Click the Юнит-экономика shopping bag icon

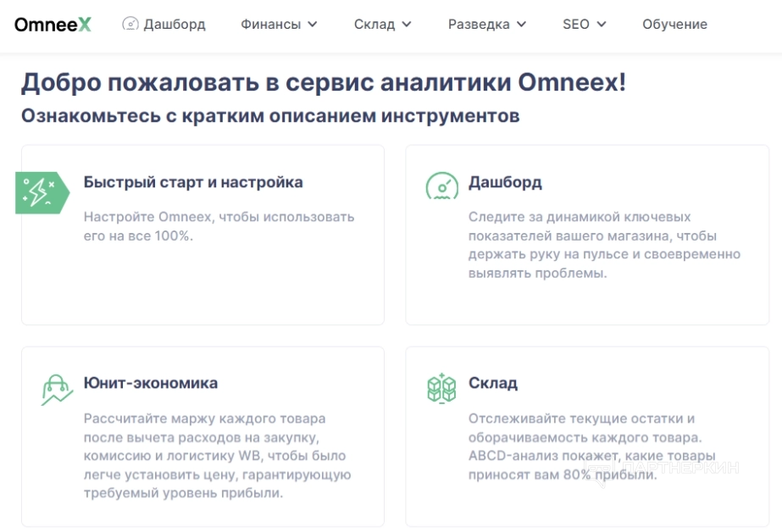pos(57,390)
